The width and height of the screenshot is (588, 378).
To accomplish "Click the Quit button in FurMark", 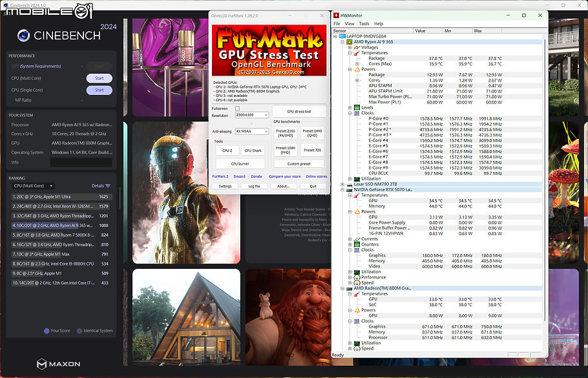I will (313, 186).
